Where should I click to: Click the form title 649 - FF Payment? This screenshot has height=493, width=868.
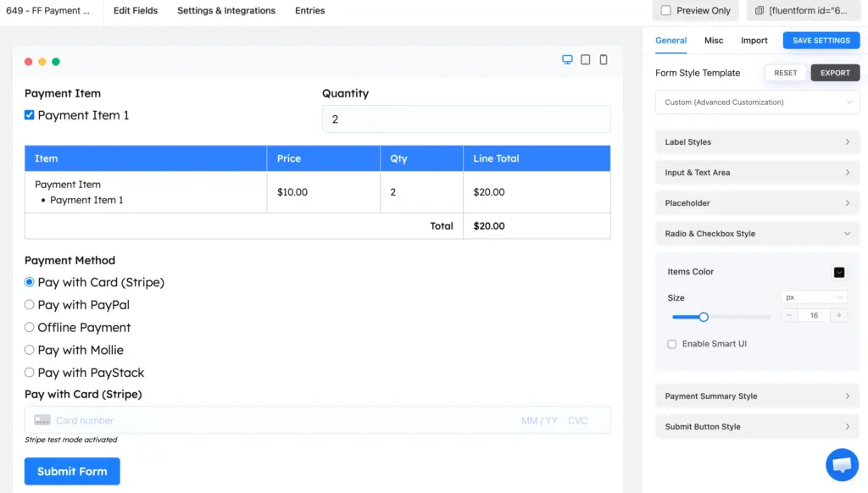click(47, 10)
